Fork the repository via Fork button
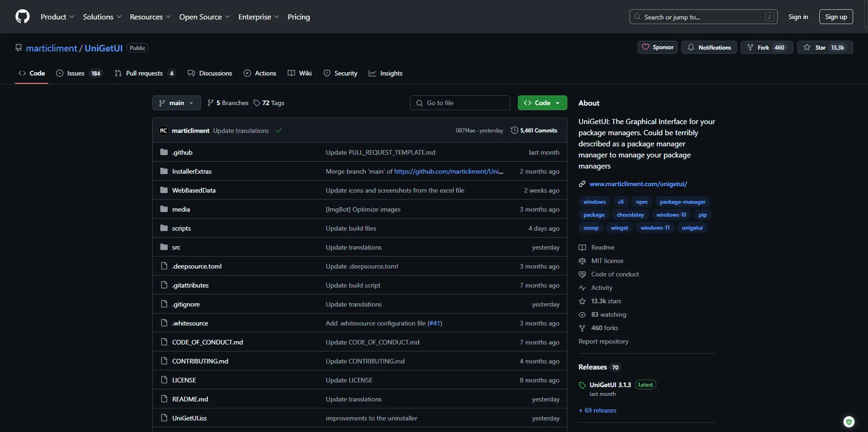This screenshot has height=432, width=868. click(x=767, y=47)
